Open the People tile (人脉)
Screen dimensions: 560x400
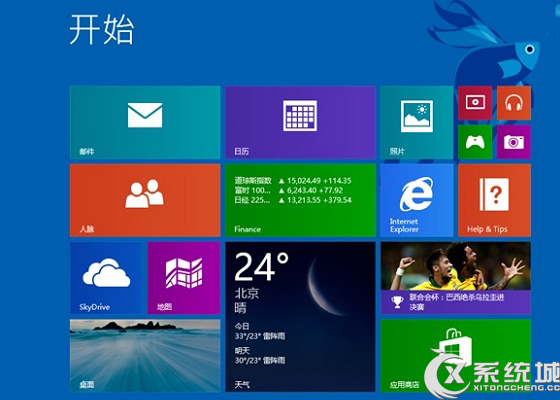coord(145,200)
